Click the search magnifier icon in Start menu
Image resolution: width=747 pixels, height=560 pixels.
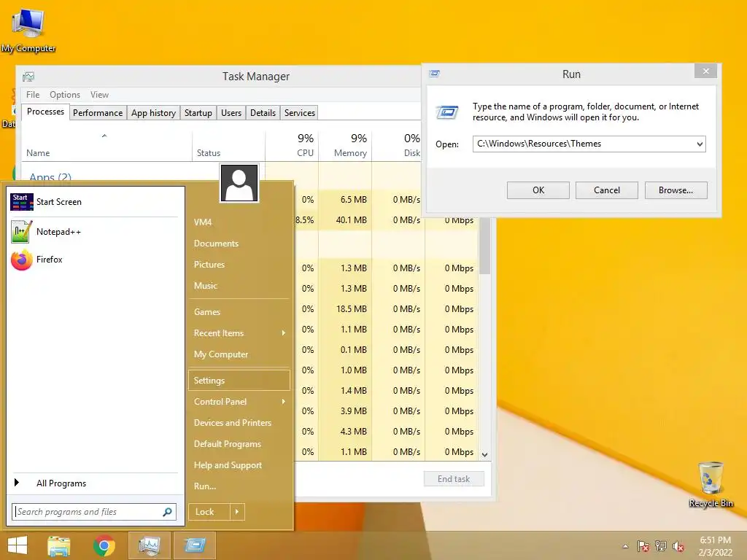click(x=167, y=512)
